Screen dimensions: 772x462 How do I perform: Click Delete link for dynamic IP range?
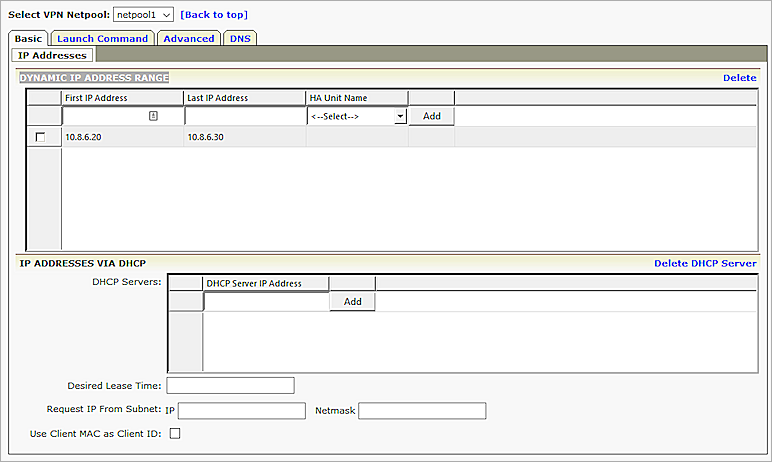coord(739,77)
